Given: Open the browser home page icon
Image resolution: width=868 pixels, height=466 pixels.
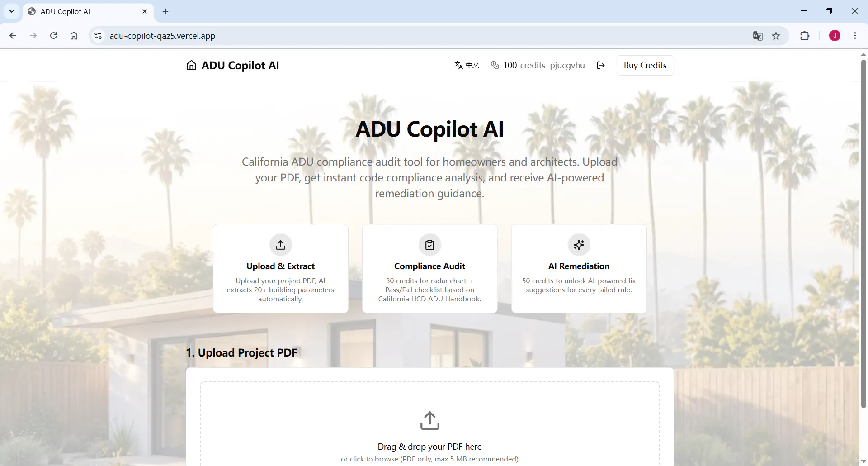Looking at the screenshot, I should [x=74, y=36].
